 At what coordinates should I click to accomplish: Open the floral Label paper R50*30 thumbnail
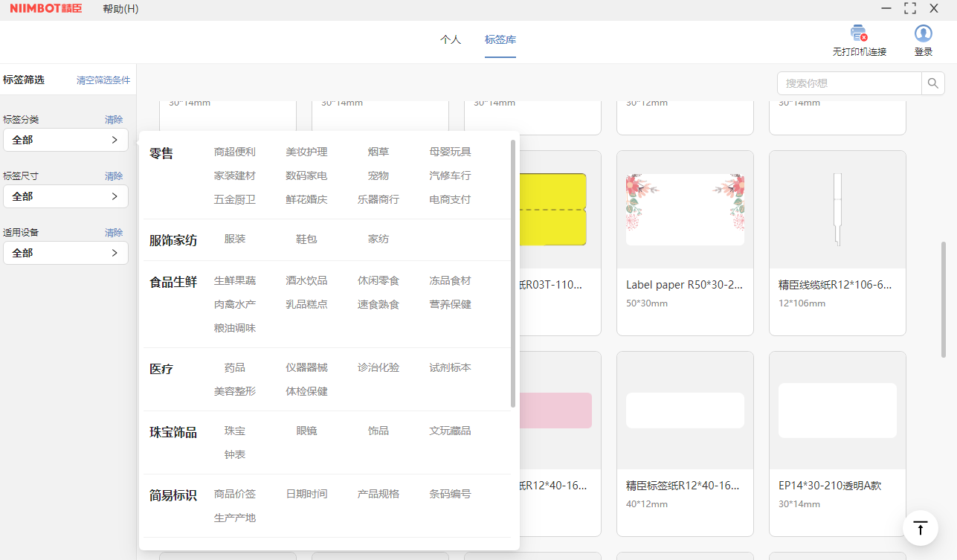(685, 210)
